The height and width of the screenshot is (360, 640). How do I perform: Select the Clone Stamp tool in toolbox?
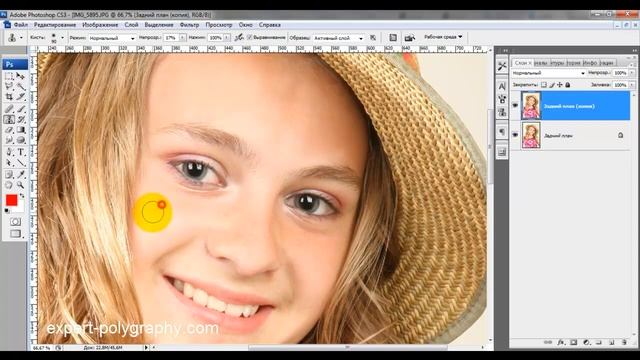point(9,120)
